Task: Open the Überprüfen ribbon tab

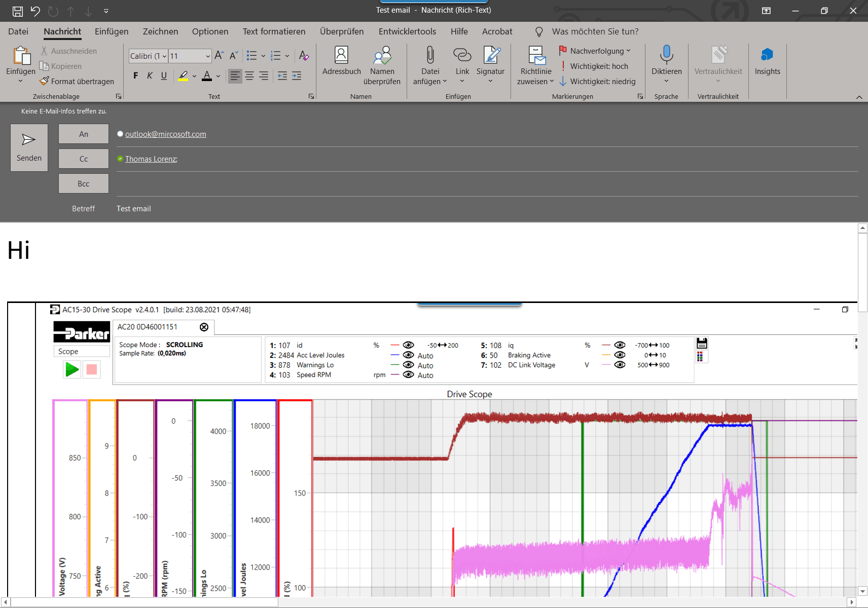Action: click(342, 31)
